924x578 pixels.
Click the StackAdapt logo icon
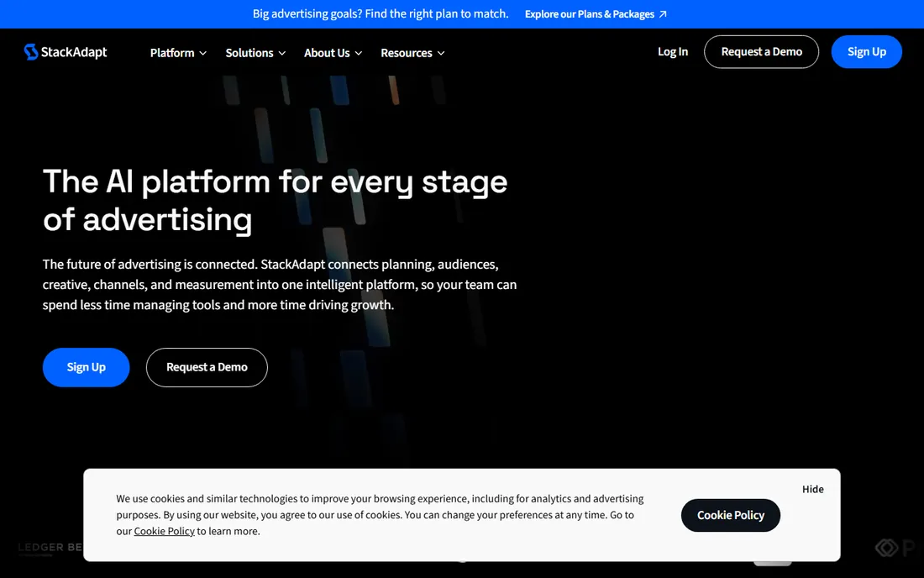tap(30, 52)
